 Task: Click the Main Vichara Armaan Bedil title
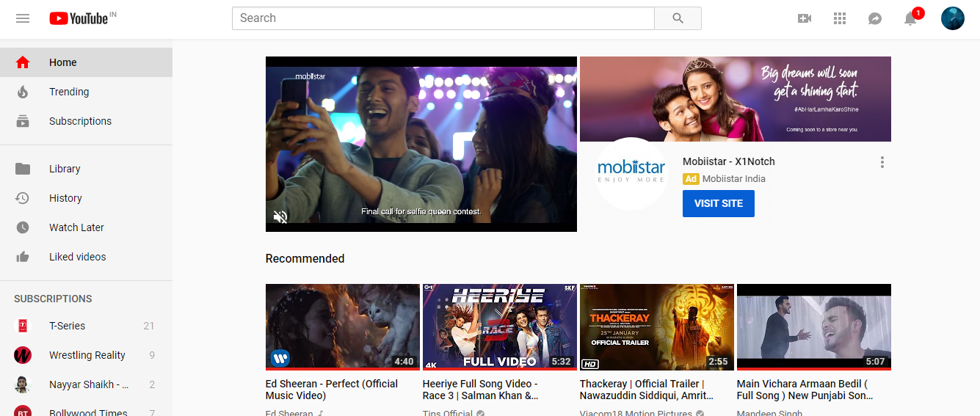click(805, 390)
